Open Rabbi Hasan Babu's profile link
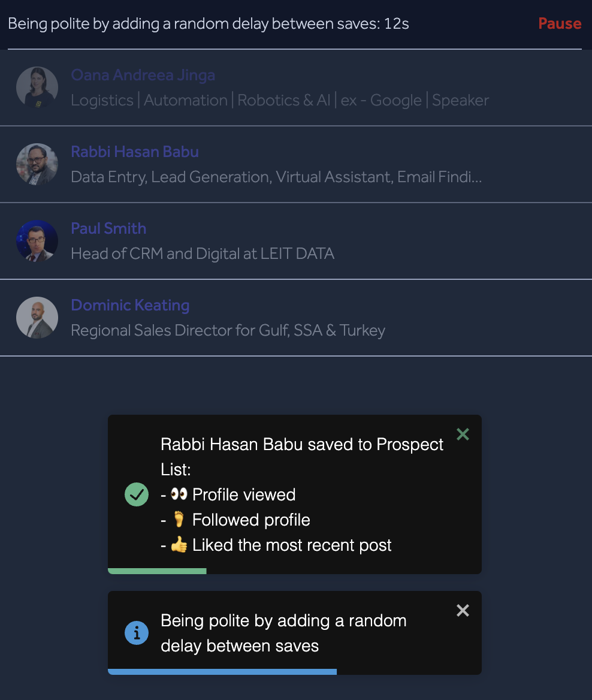592x700 pixels. point(135,152)
